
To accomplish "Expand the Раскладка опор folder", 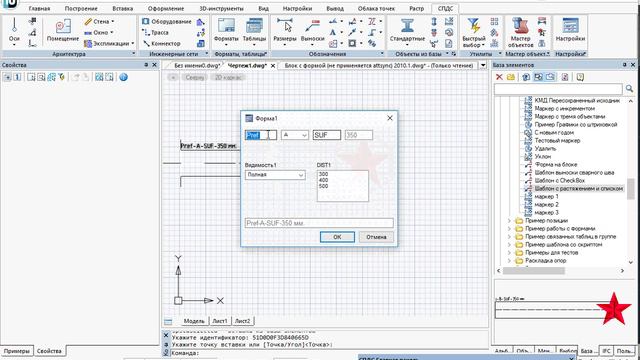I will 509,260.
